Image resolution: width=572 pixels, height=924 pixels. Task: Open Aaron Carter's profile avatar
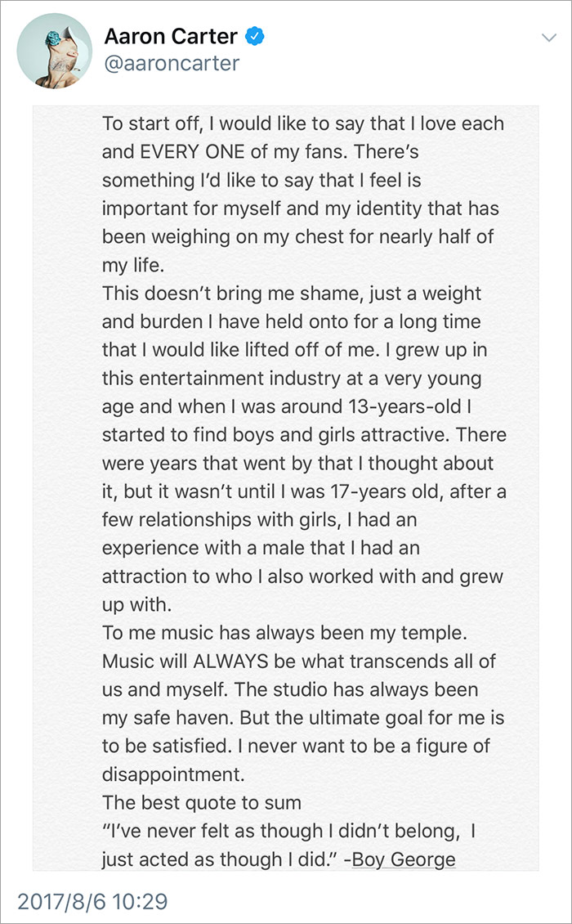[54, 51]
